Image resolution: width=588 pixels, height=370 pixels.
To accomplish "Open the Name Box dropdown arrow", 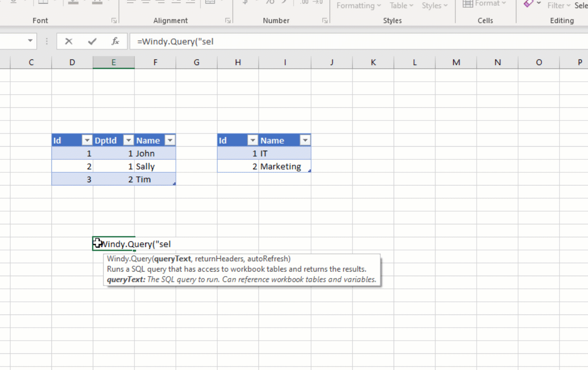I will tap(30, 41).
